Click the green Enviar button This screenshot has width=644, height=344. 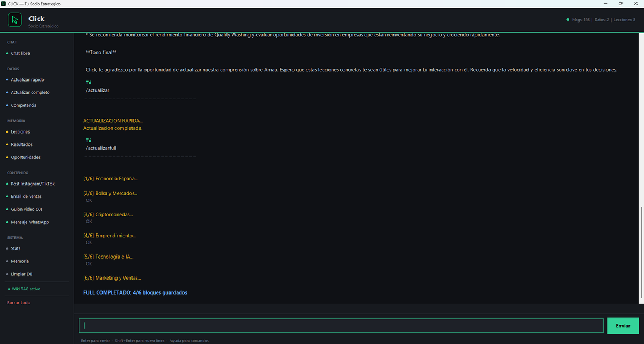pos(623,326)
